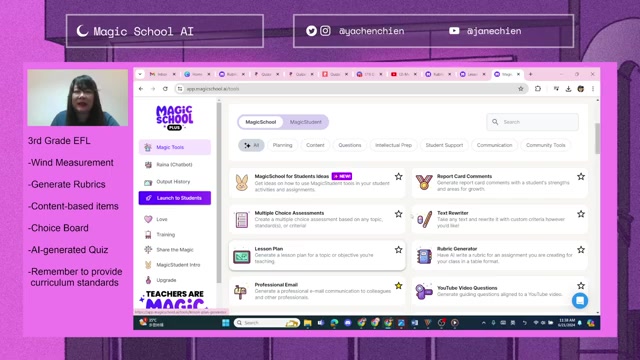Switch to the MagicStudent toggle

(x=305, y=122)
